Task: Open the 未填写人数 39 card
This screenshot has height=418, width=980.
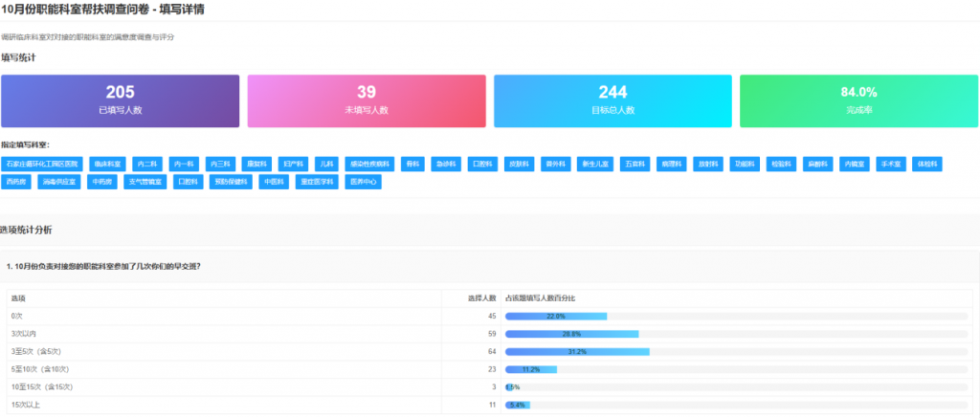Action: [367, 99]
